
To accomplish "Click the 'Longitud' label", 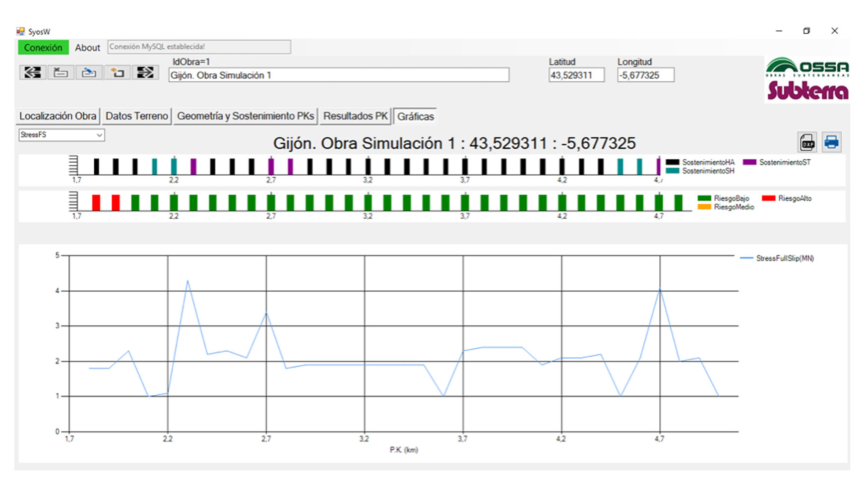I will (x=634, y=62).
